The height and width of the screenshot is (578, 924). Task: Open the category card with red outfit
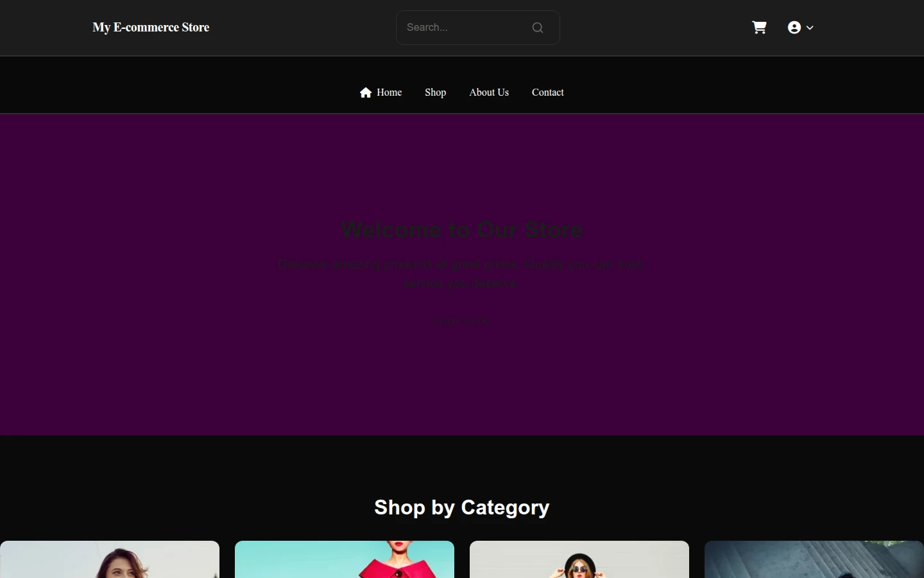(345, 559)
